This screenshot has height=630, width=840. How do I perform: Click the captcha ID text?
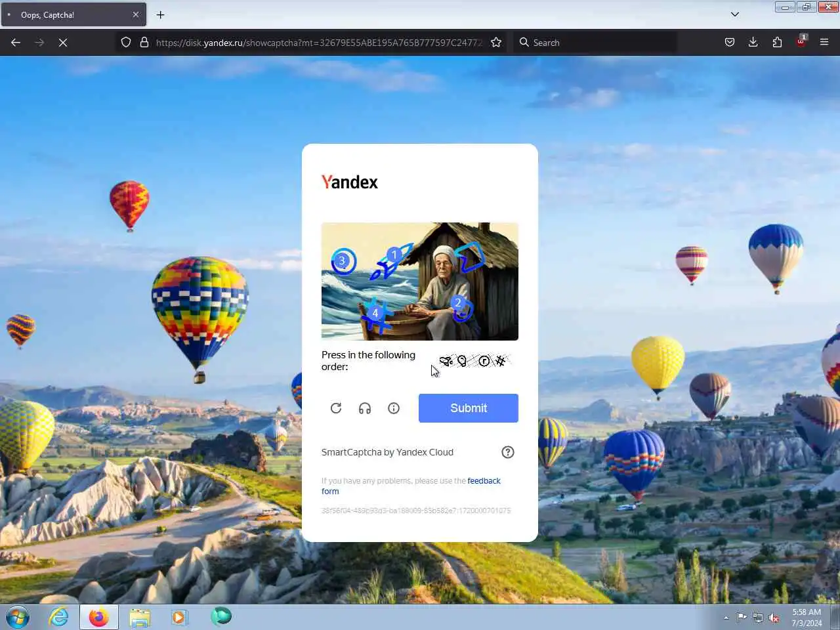pyautogui.click(x=416, y=511)
